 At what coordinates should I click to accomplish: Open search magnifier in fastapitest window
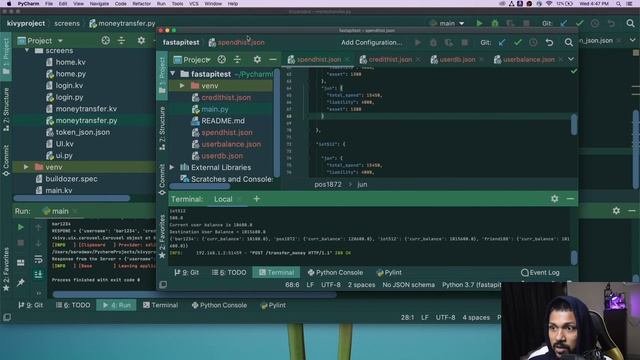coord(569,42)
